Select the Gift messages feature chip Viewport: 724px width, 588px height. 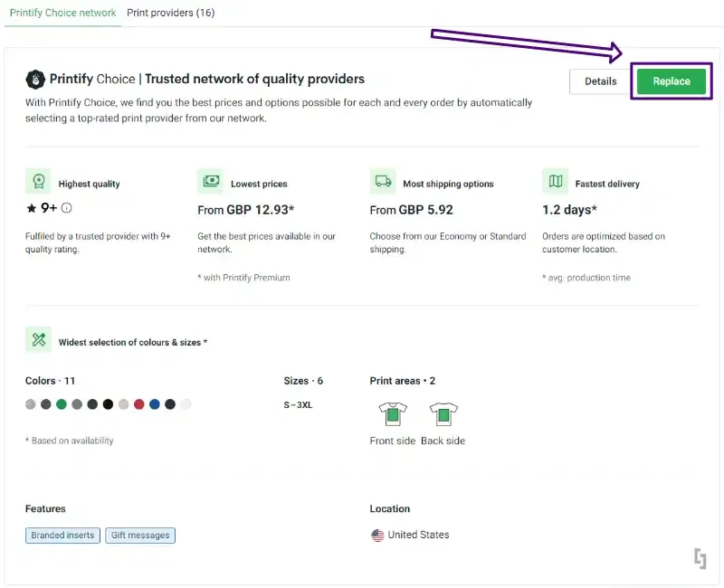pyautogui.click(x=140, y=535)
